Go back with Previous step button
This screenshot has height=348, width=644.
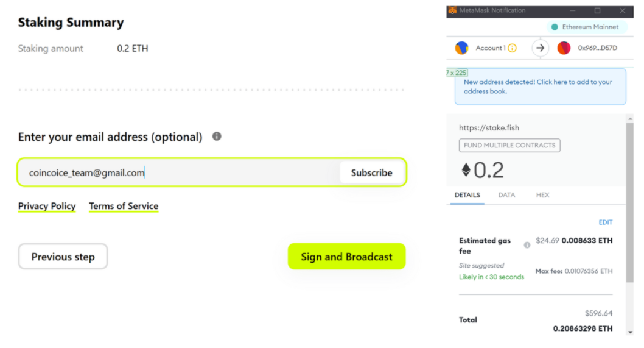point(63,257)
